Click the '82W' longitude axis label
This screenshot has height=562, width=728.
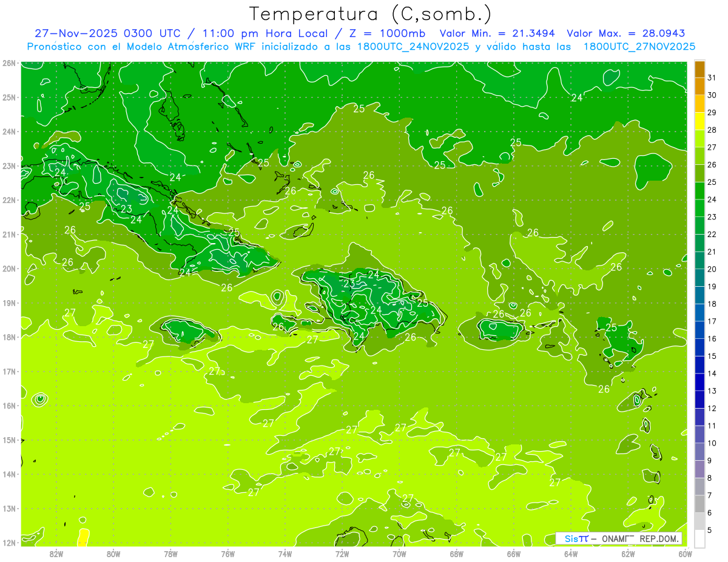click(56, 554)
